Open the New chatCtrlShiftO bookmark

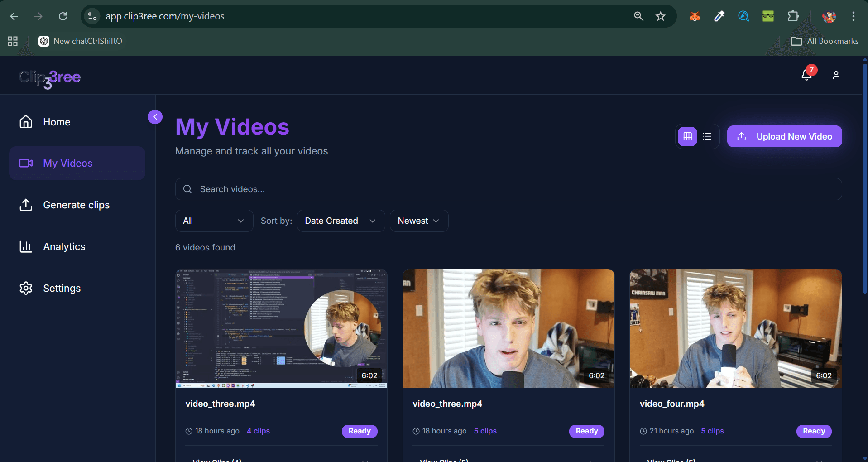click(80, 41)
